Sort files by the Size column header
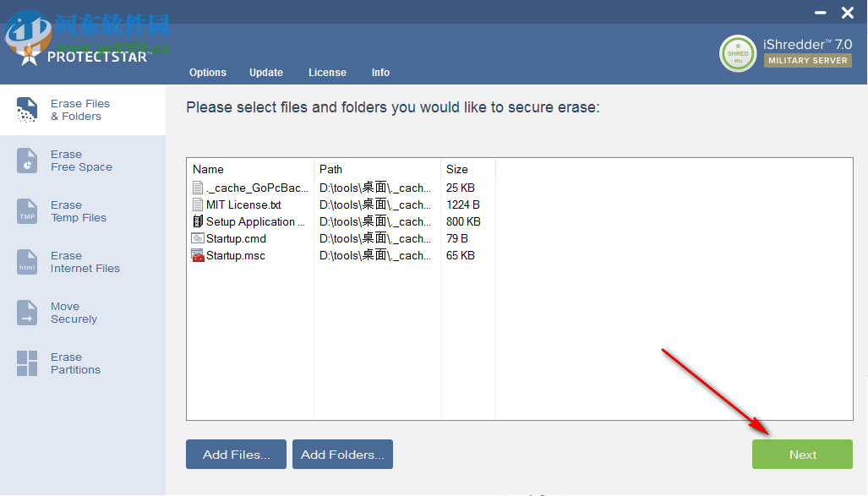 pos(457,169)
